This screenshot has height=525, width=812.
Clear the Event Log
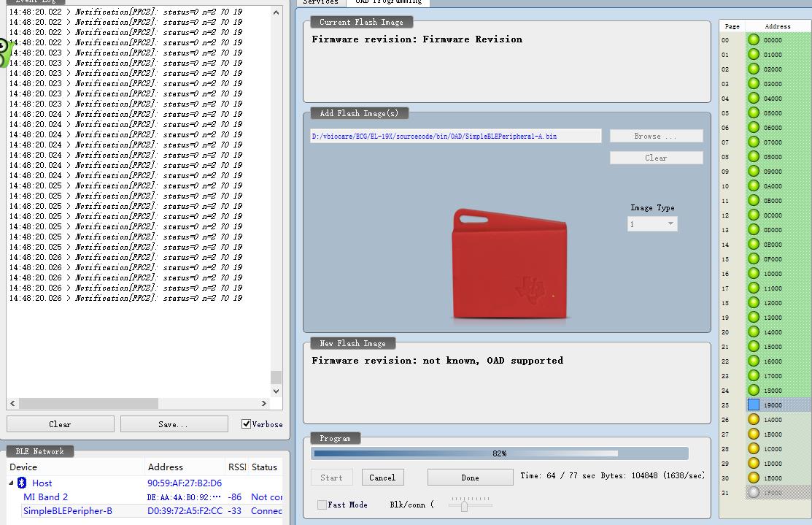point(60,424)
